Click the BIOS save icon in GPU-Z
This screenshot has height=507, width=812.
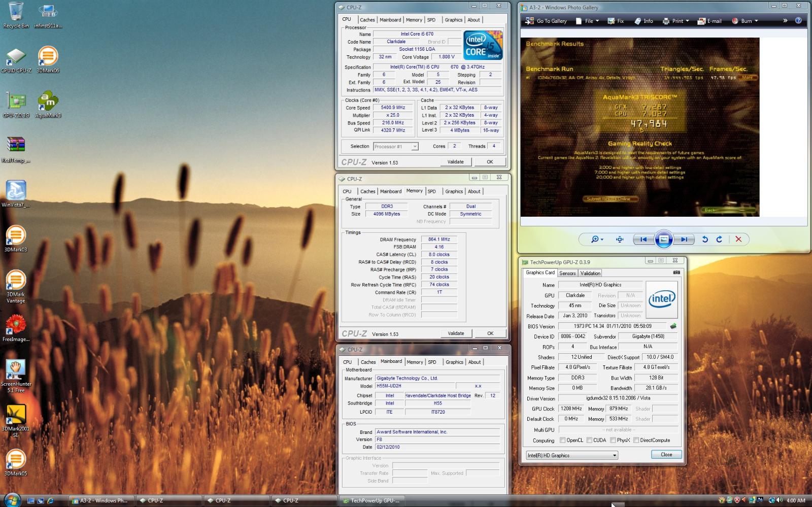pos(673,326)
